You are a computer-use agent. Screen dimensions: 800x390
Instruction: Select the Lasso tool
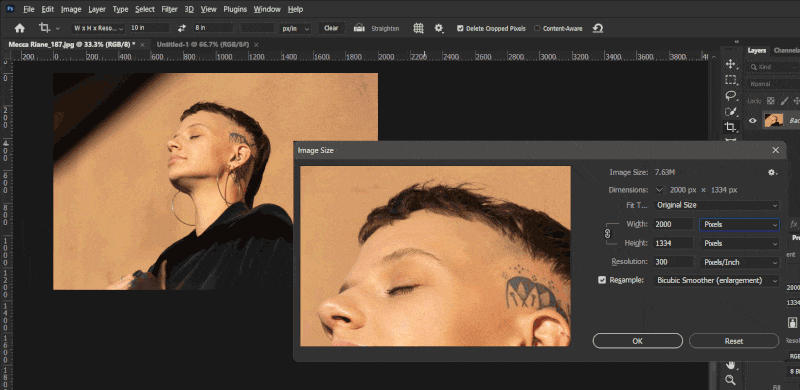click(731, 95)
